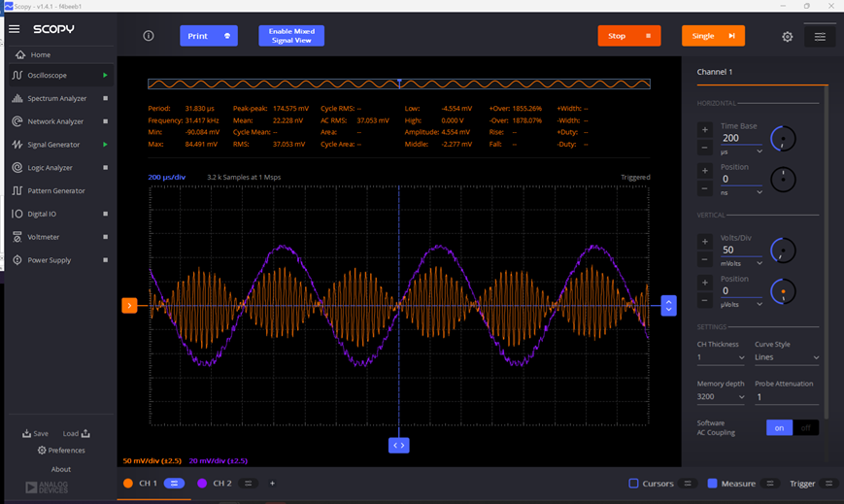Switch to Digital IO instrument
Viewport: 844px width, 504px height.
point(42,214)
